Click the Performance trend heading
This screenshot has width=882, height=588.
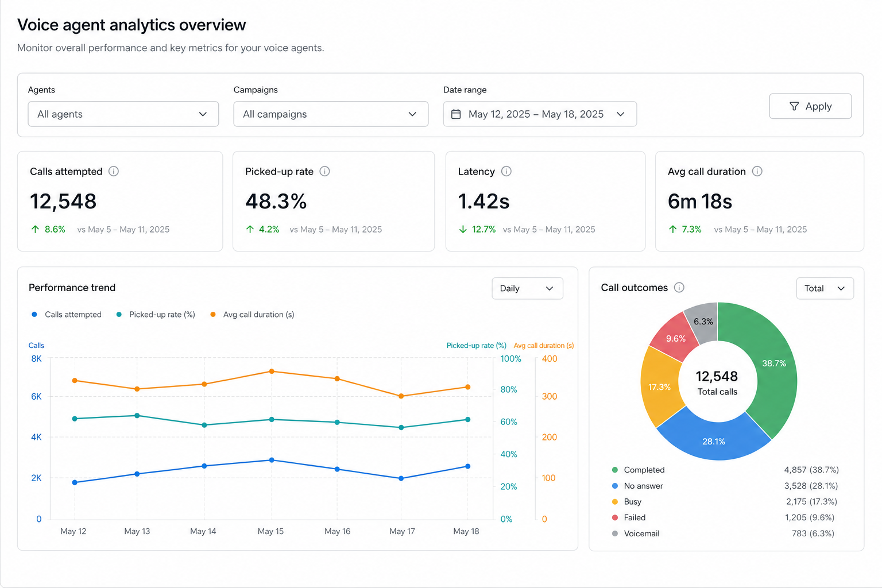[x=72, y=288]
